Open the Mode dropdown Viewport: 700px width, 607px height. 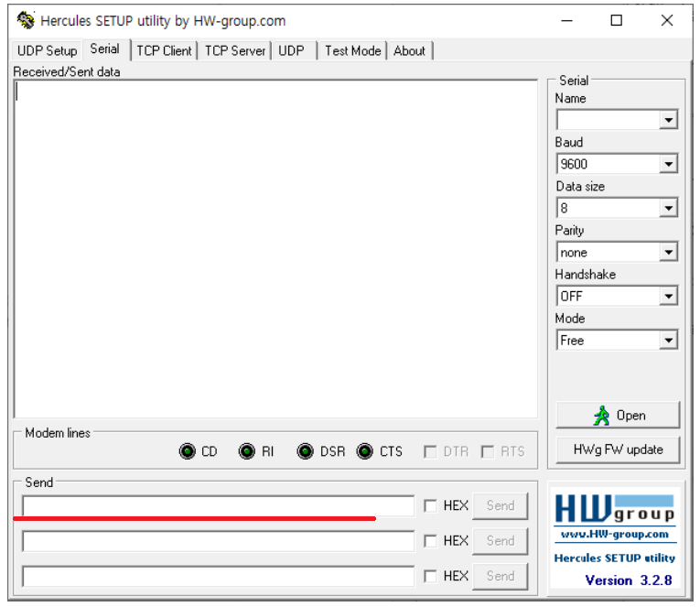tap(668, 340)
